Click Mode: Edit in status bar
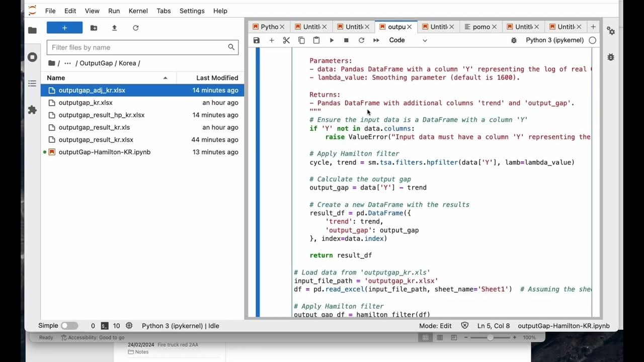 pyautogui.click(x=436, y=326)
